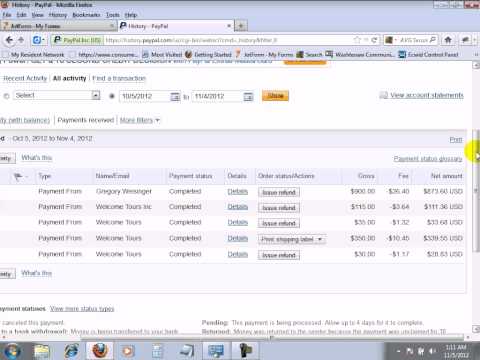Open the start date calendar picker icon
This screenshot has height=360, width=480.
point(175,97)
